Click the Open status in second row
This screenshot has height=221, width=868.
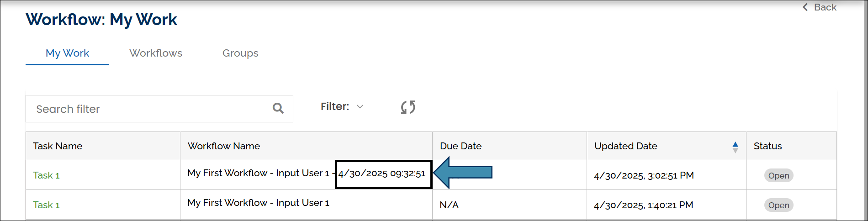[x=778, y=205]
